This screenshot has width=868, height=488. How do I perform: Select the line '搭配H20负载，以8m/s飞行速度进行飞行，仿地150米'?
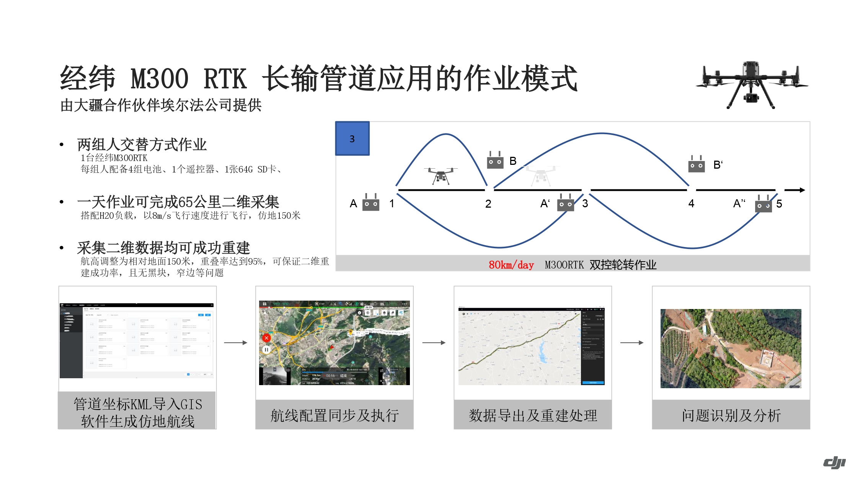point(191,216)
